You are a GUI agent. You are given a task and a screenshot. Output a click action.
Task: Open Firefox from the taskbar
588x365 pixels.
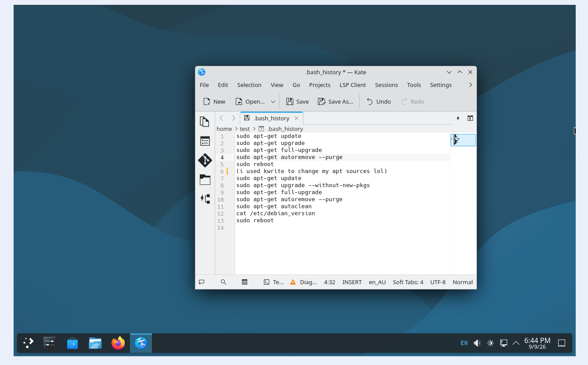pyautogui.click(x=118, y=343)
